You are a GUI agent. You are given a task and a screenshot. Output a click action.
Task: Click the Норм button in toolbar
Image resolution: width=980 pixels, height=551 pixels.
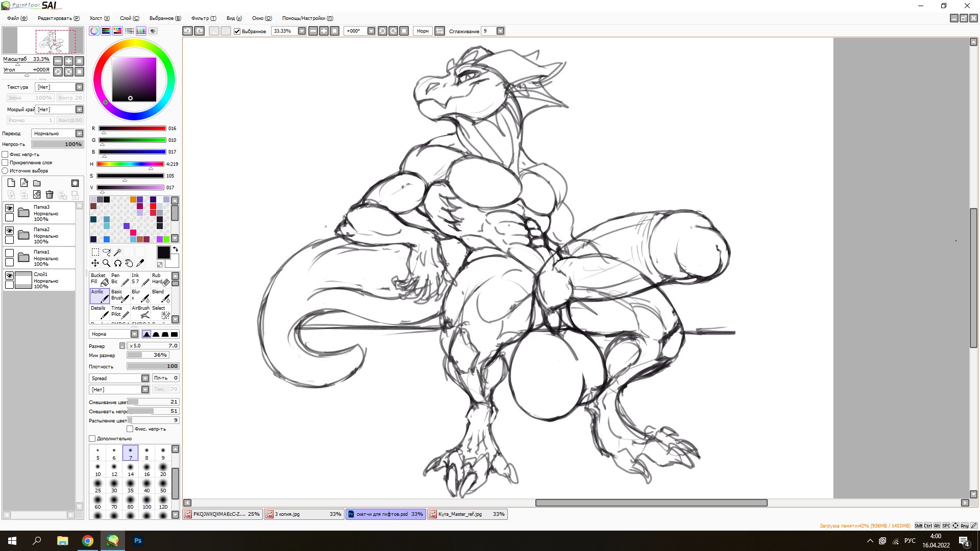point(423,31)
